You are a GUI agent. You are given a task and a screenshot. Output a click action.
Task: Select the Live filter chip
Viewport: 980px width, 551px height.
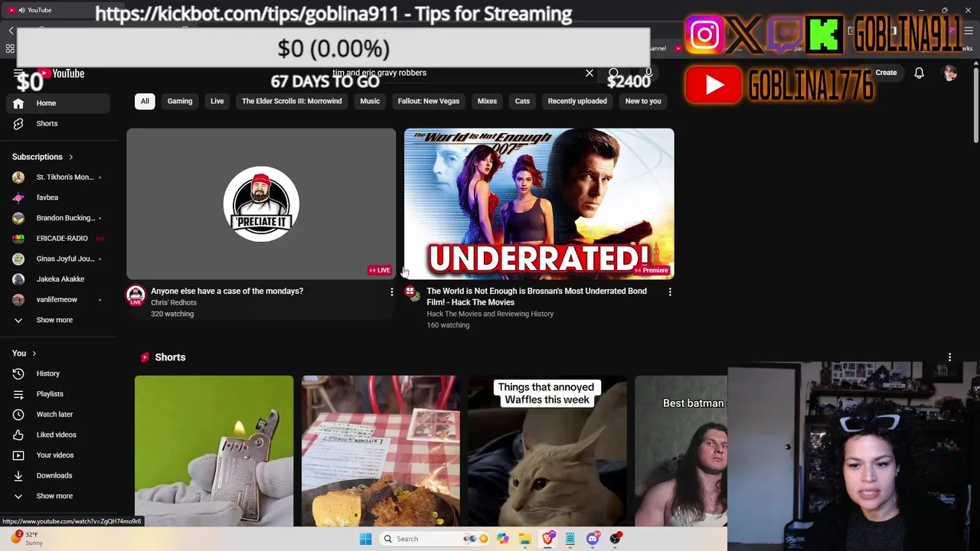click(x=217, y=101)
